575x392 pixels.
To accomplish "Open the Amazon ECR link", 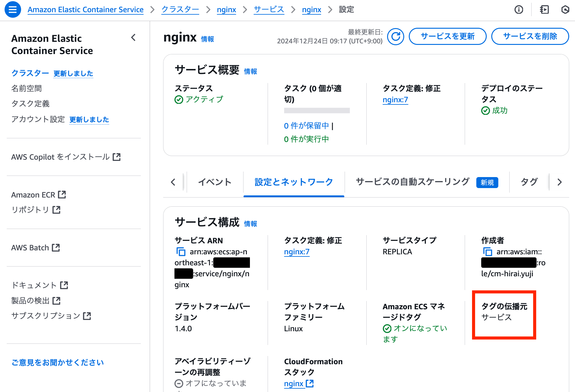I will (38, 195).
